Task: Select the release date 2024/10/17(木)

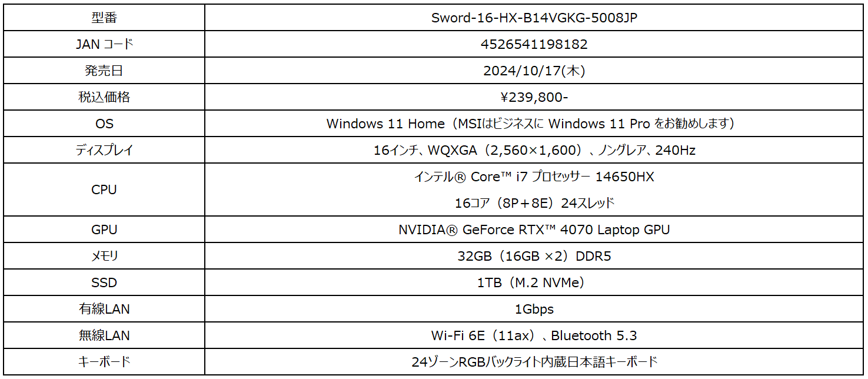Action: [x=534, y=71]
